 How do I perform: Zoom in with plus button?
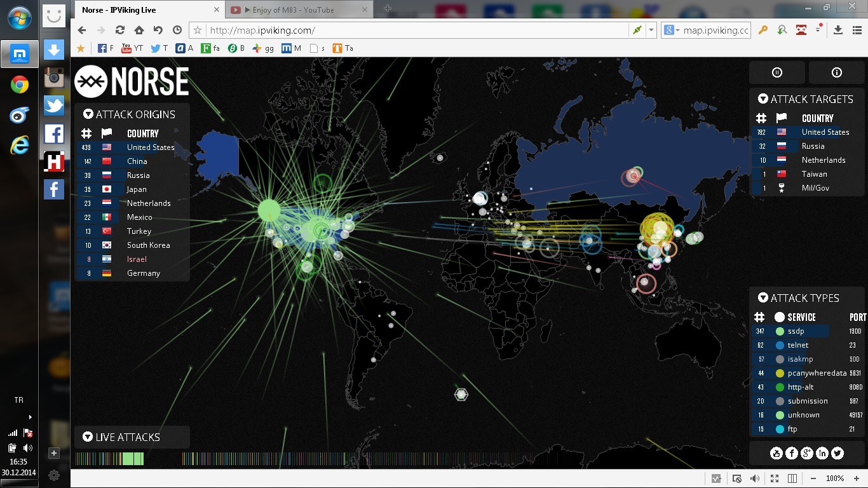point(857,478)
